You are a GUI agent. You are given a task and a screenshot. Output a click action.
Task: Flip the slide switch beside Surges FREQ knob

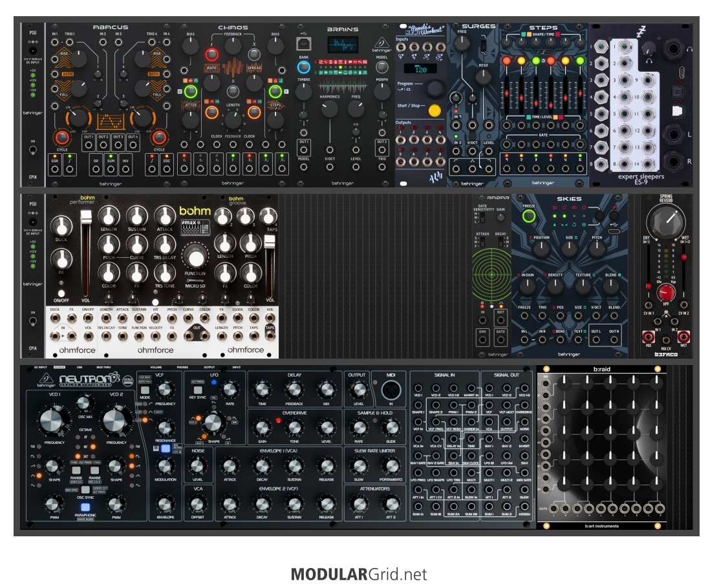[x=482, y=46]
